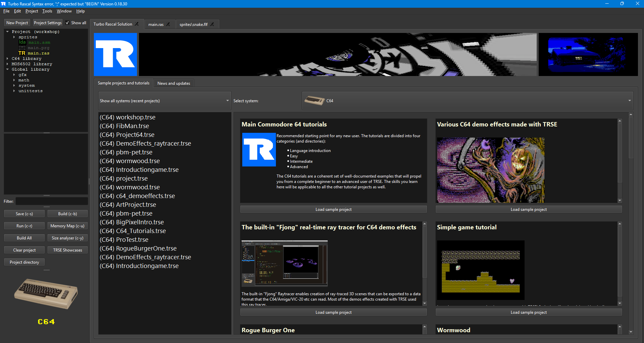Open the Help menu
The height and width of the screenshot is (343, 644).
coord(80,11)
